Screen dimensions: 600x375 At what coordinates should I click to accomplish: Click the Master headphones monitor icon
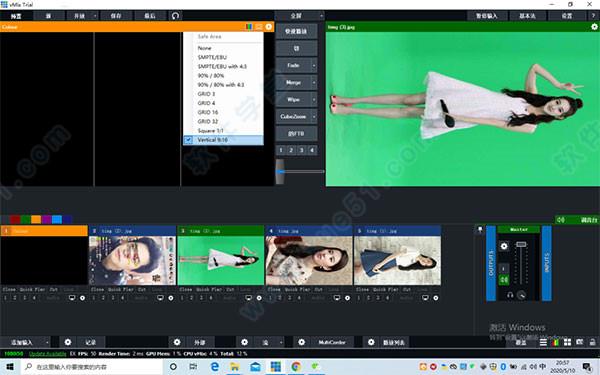pyautogui.click(x=510, y=295)
